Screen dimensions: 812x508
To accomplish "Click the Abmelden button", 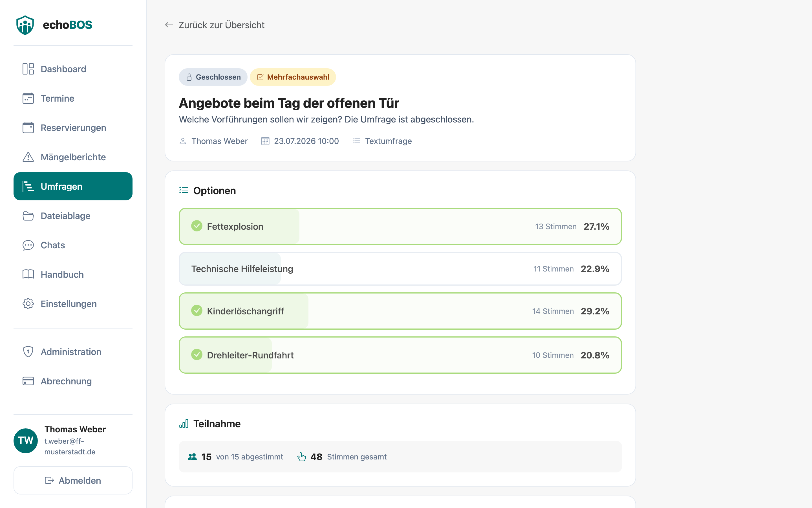I will pos(73,480).
